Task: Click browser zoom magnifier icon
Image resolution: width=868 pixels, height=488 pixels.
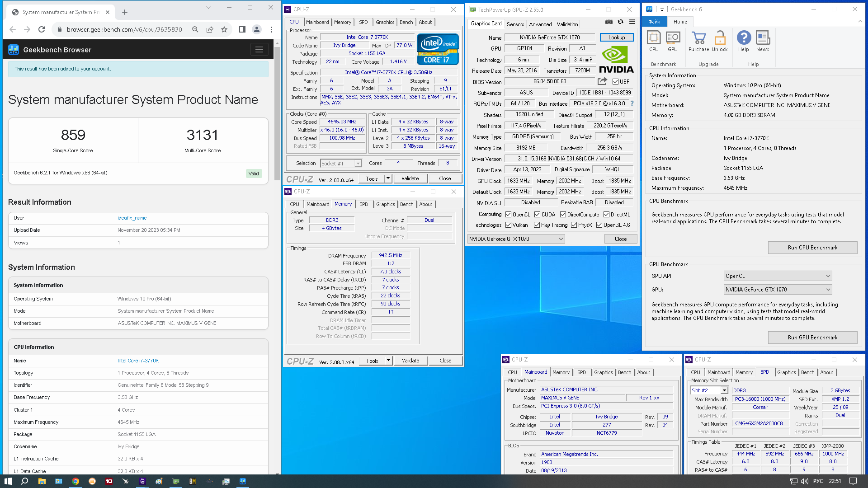Action: click(x=195, y=29)
